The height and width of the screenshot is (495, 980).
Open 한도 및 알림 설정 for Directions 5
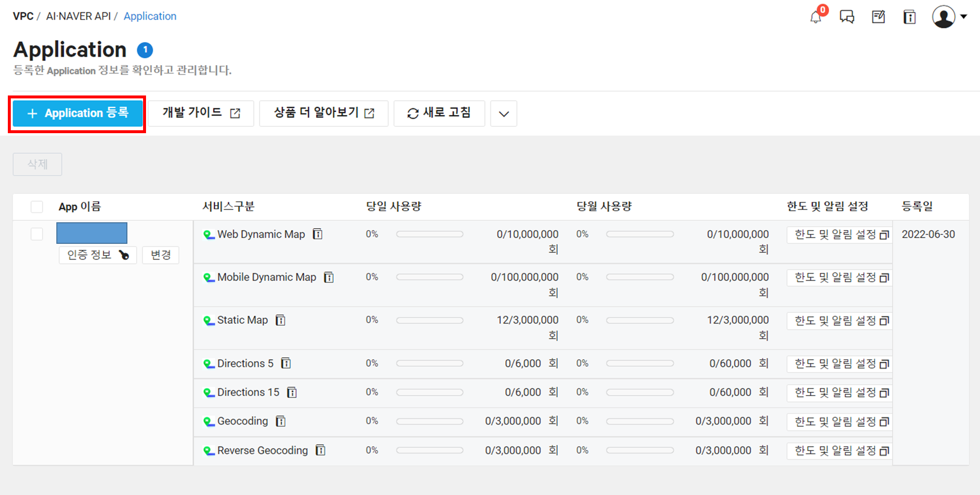point(840,364)
